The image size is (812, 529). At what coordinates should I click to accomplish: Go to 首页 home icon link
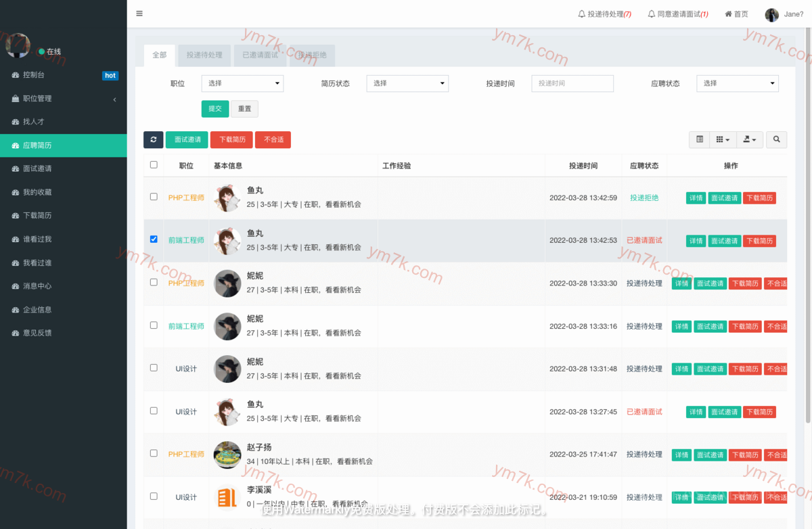tap(736, 14)
